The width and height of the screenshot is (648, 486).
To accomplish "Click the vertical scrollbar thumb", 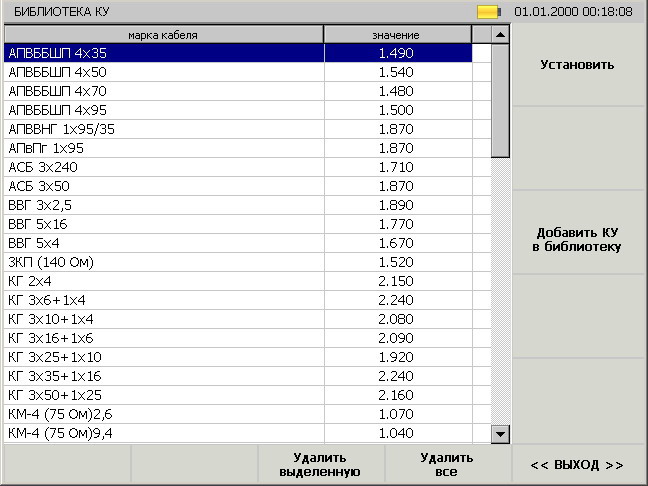I will coord(500,101).
